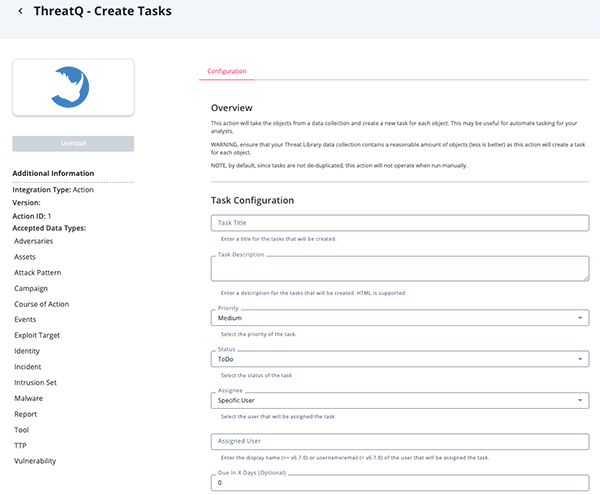Focus the Task Title input field
The height and width of the screenshot is (495, 600).
(400, 223)
